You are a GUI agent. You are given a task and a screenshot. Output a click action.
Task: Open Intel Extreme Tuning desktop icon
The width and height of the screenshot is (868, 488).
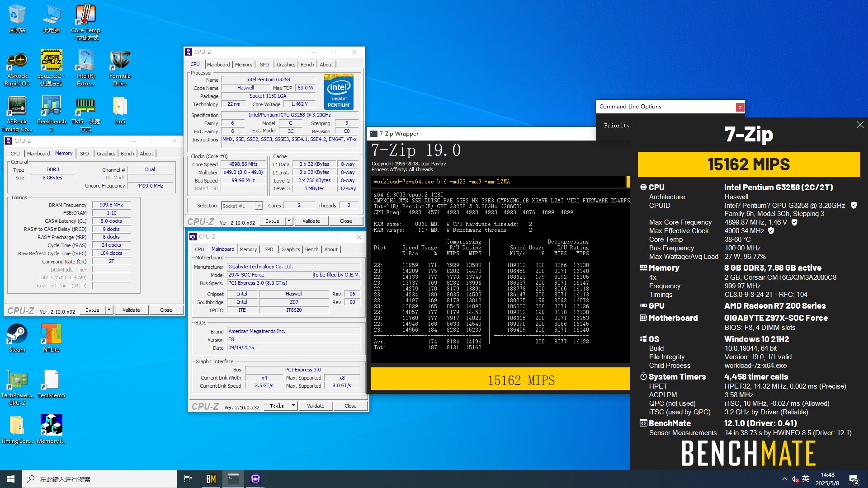(85, 68)
